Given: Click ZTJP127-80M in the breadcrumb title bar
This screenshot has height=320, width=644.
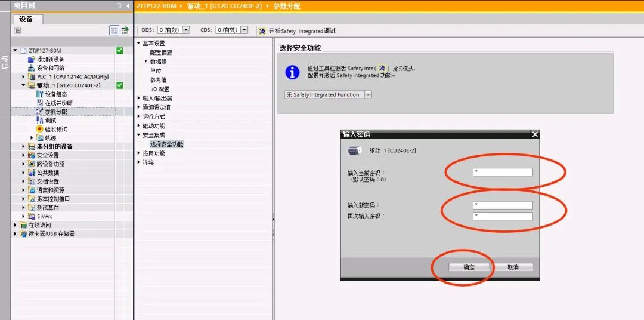Looking at the screenshot, I should (156, 6).
